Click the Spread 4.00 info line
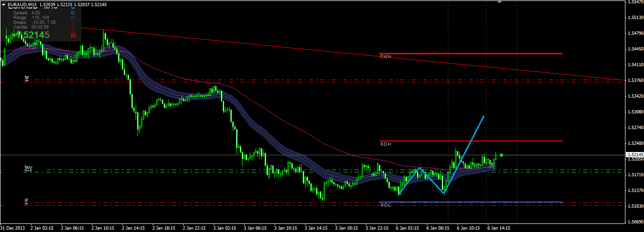The width and height of the screenshot is (644, 232). 27,13
